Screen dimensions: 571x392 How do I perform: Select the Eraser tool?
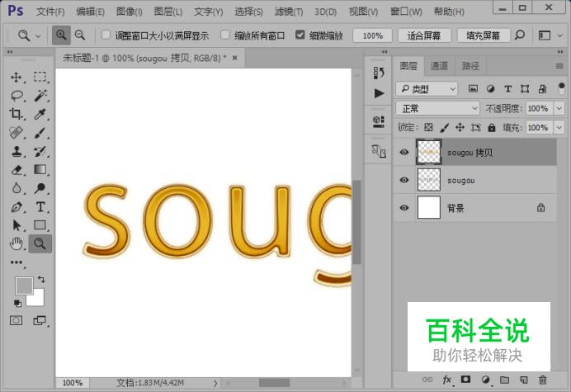[17, 170]
